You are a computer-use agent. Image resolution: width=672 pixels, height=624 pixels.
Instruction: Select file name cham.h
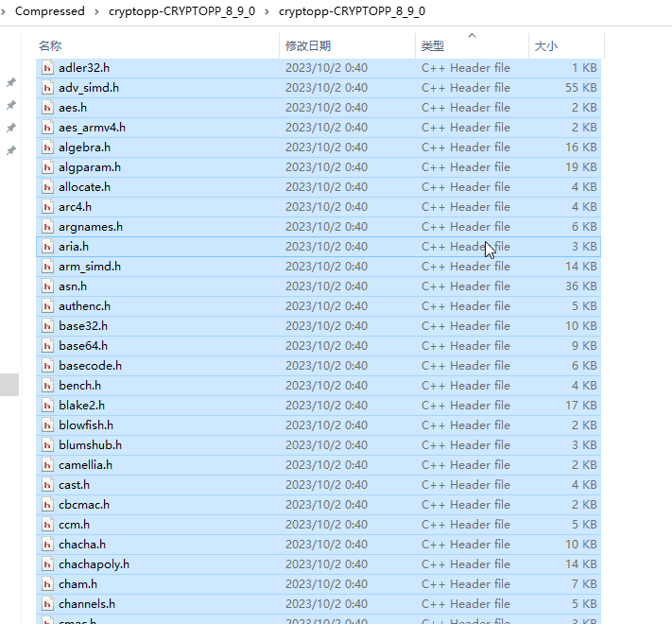pyautogui.click(x=78, y=584)
